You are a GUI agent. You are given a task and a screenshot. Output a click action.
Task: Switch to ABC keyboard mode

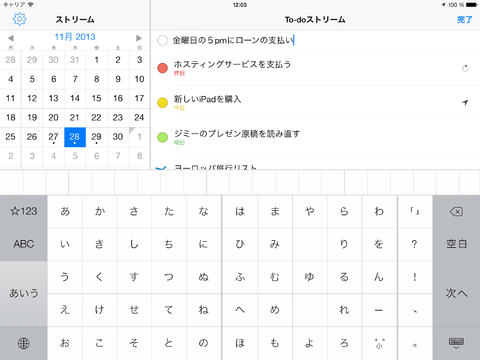tap(23, 244)
